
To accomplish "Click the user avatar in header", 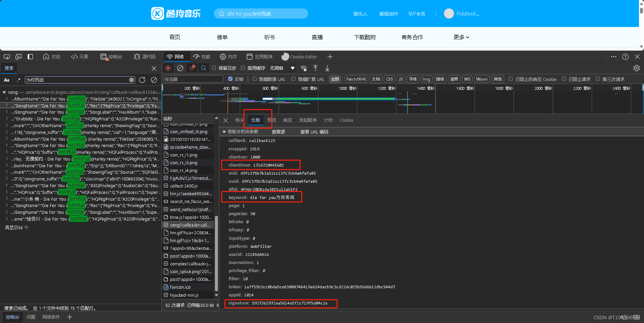I will [x=449, y=13].
